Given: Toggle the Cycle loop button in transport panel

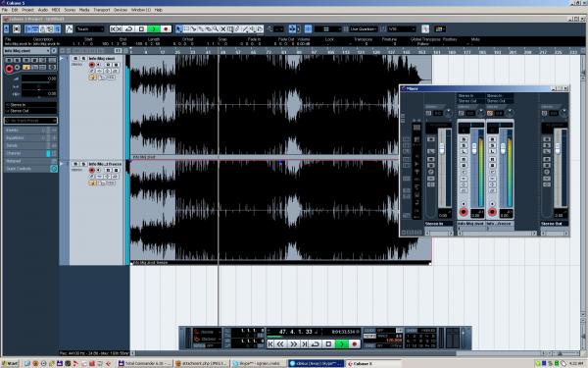Looking at the screenshot, I should (316, 343).
